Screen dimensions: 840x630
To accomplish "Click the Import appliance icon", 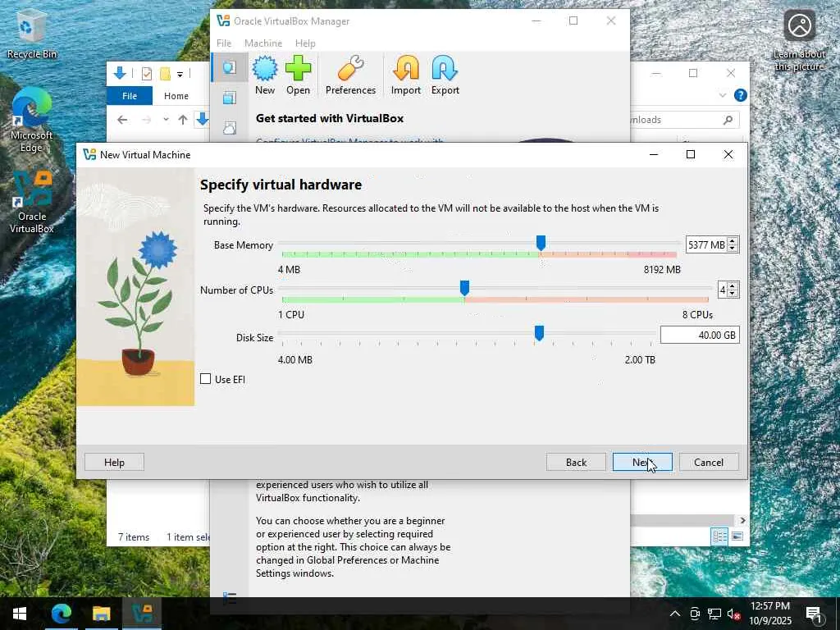I will (405, 75).
